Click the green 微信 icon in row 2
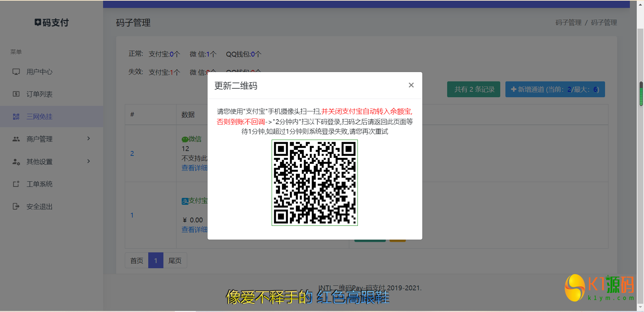Image resolution: width=644 pixels, height=312 pixels. click(x=185, y=139)
